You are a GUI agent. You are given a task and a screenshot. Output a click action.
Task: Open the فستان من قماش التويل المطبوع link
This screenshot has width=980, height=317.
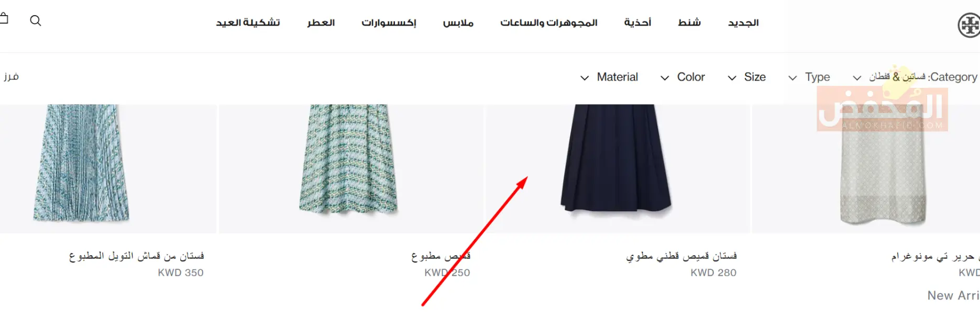tap(136, 256)
